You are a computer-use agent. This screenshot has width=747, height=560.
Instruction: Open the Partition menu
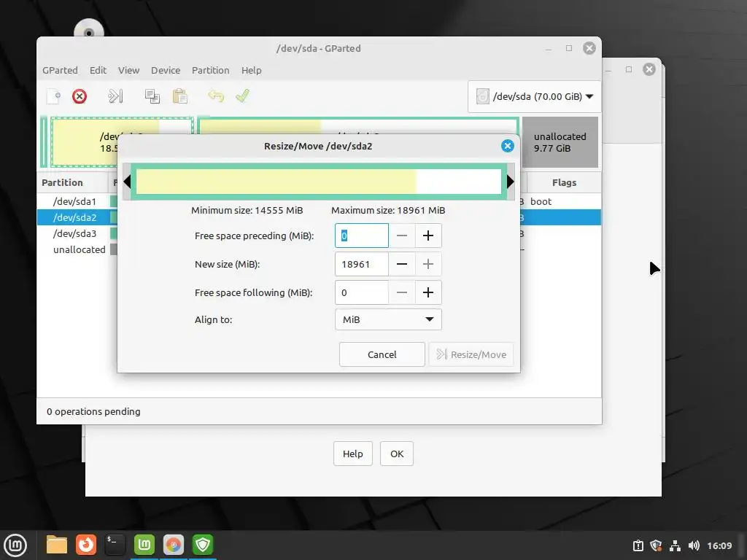point(211,71)
